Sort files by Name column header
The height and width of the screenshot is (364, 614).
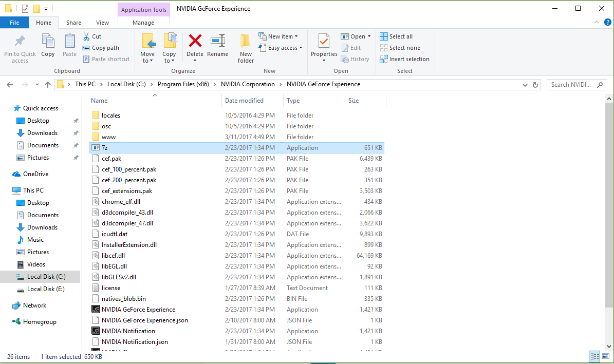point(99,101)
